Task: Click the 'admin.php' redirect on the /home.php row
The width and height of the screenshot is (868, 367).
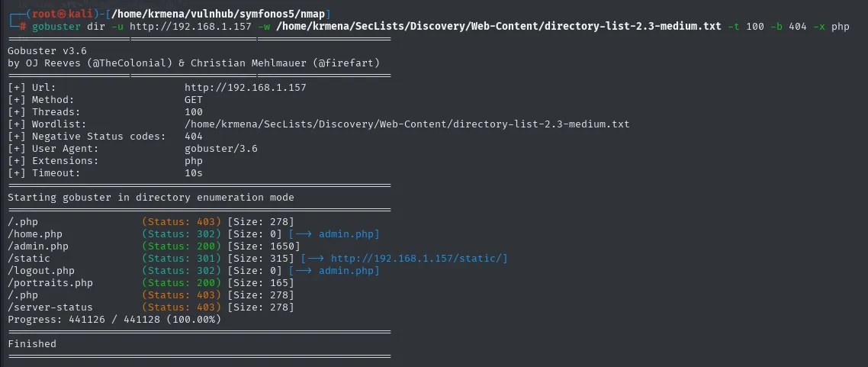Action: (x=346, y=234)
